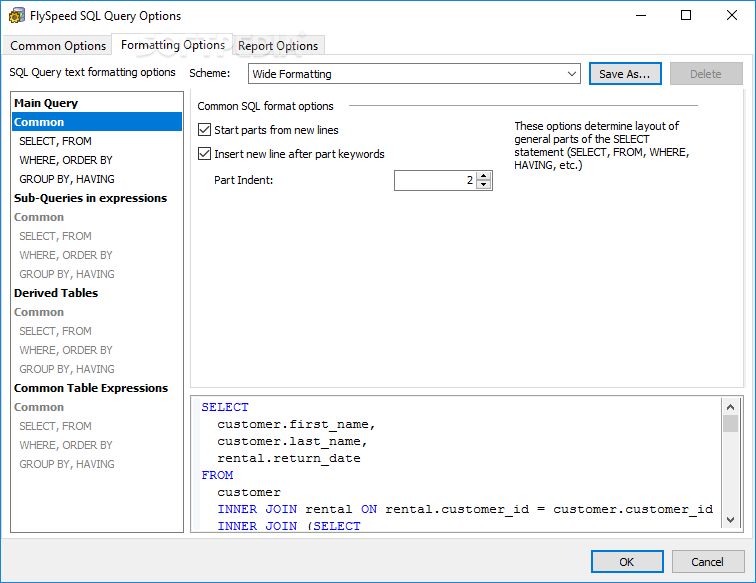Screen dimensions: 756x583
Task: Open the Scheme dropdown showing Wide Formatting
Action: pos(414,74)
